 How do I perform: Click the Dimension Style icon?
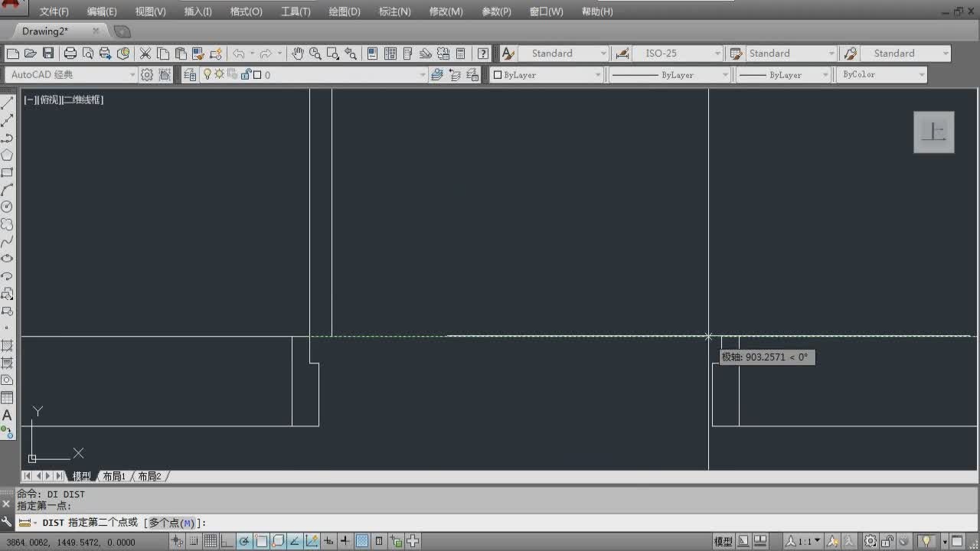click(x=622, y=54)
